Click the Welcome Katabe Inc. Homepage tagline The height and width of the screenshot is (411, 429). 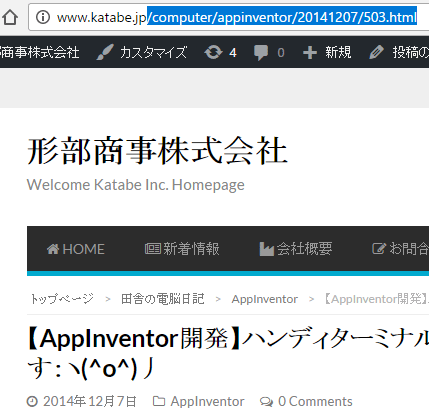(136, 185)
